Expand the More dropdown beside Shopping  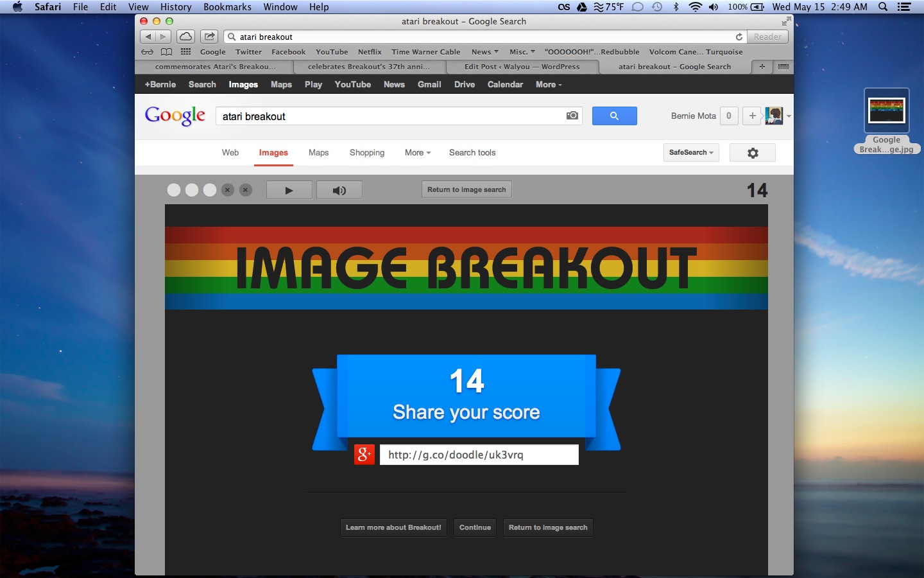coord(418,153)
